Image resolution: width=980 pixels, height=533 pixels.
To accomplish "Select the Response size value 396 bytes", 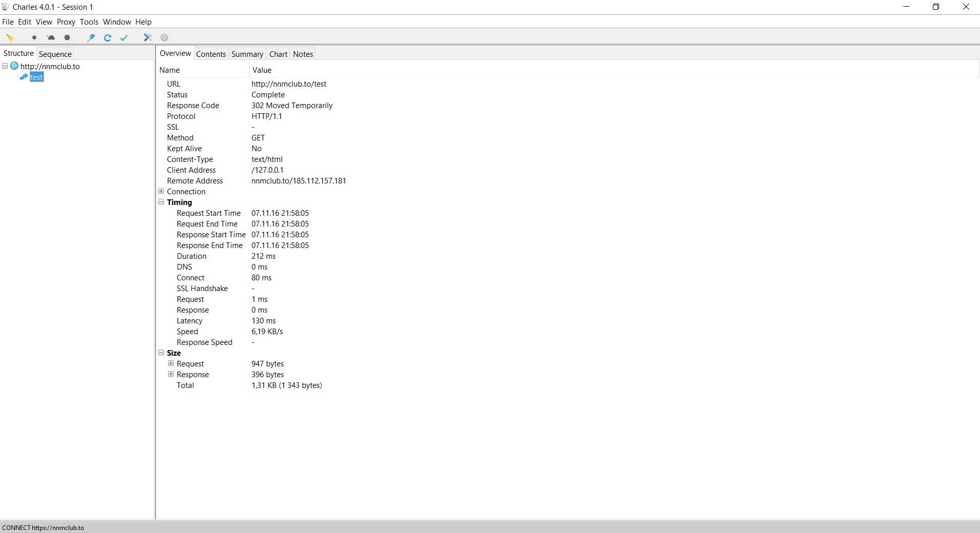I will tap(267, 374).
